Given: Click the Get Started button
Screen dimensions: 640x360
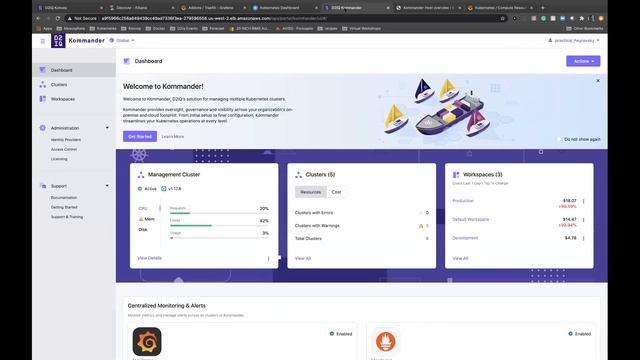Looking at the screenshot, I should (x=140, y=136).
